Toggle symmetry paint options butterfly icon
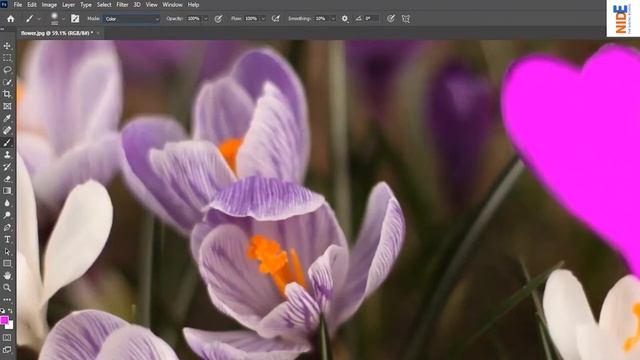This screenshot has width=640, height=360. (x=406, y=19)
